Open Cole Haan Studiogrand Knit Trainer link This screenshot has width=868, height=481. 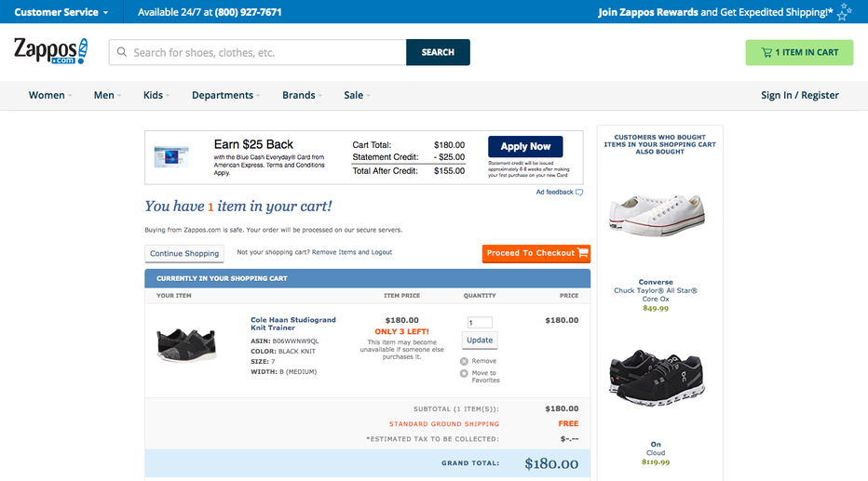click(x=293, y=324)
